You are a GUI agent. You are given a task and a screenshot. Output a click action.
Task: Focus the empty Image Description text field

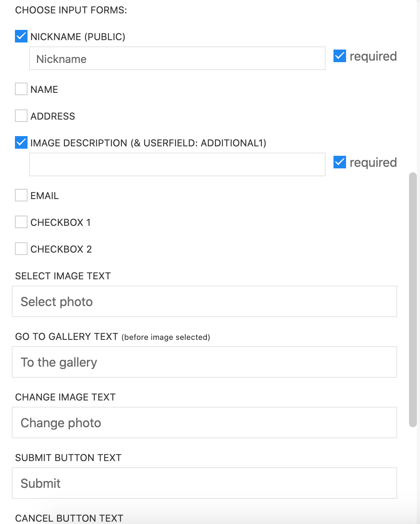pyautogui.click(x=177, y=164)
